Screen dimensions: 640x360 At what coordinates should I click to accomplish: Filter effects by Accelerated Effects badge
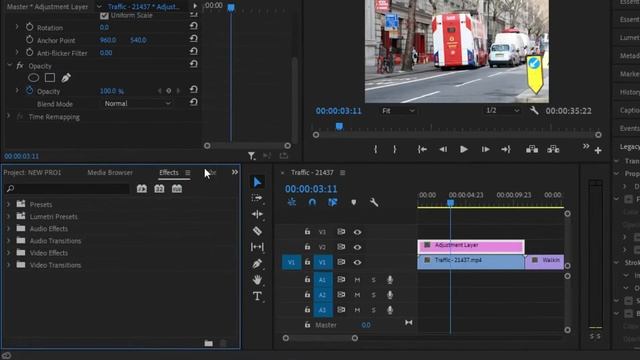click(142, 189)
